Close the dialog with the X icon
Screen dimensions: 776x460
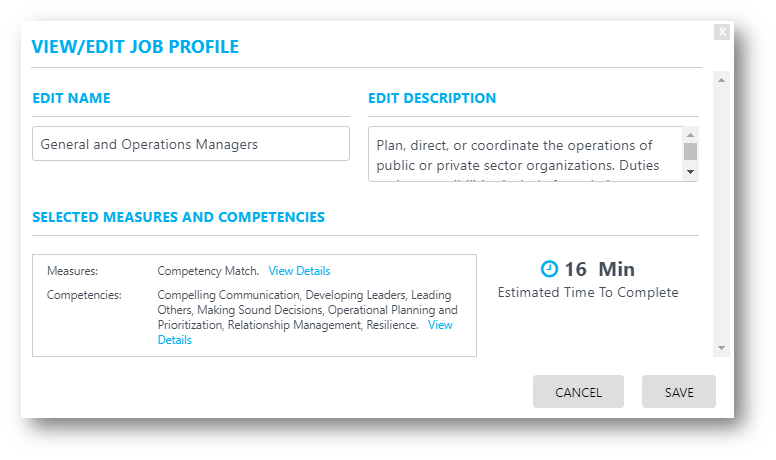pyautogui.click(x=722, y=32)
